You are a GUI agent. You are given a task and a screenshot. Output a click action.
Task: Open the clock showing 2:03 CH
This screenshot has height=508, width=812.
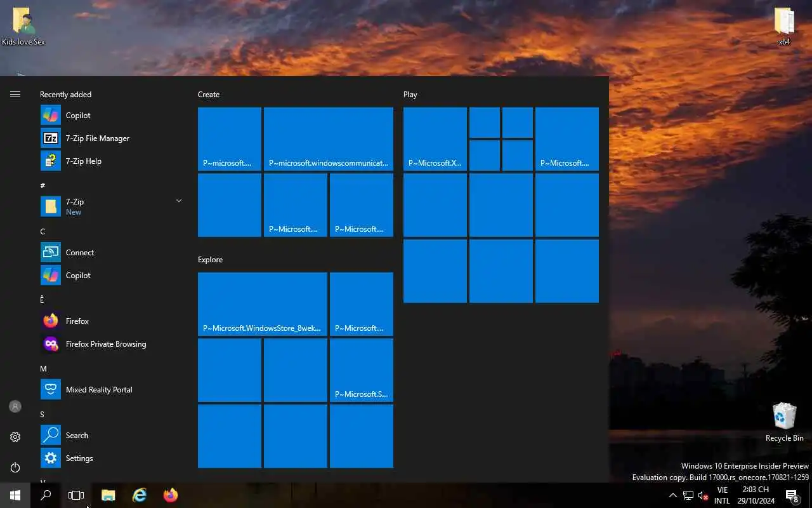pos(756,495)
